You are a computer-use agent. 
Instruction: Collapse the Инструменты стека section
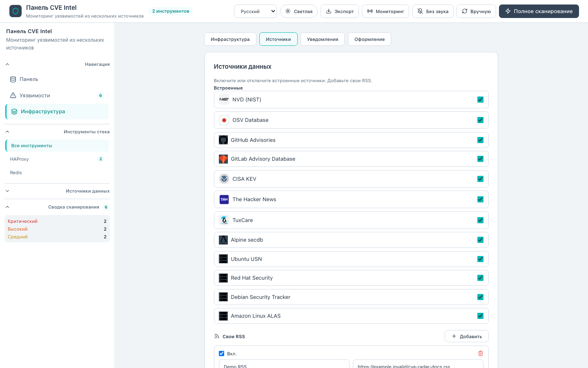point(57,132)
